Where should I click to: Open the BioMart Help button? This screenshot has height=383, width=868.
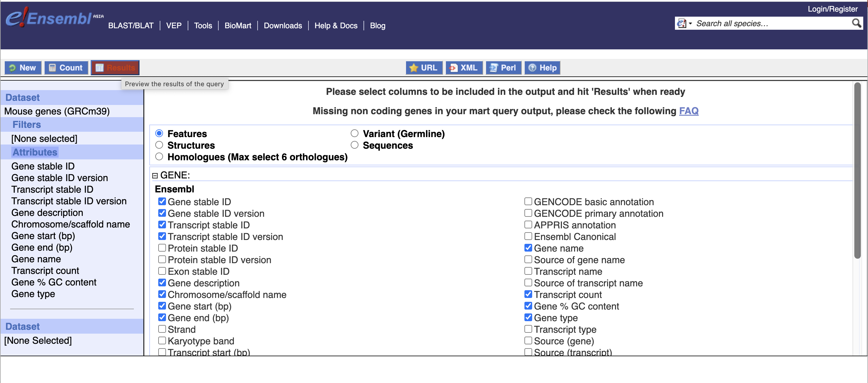click(x=542, y=68)
